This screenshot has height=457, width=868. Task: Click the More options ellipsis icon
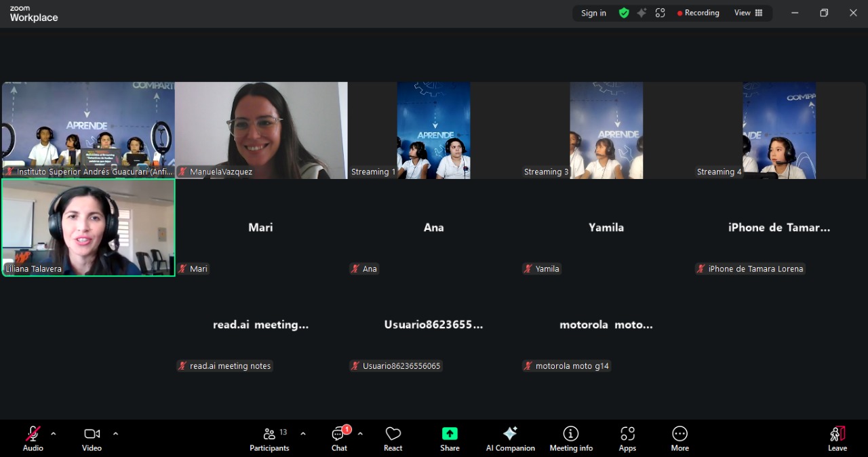click(679, 438)
